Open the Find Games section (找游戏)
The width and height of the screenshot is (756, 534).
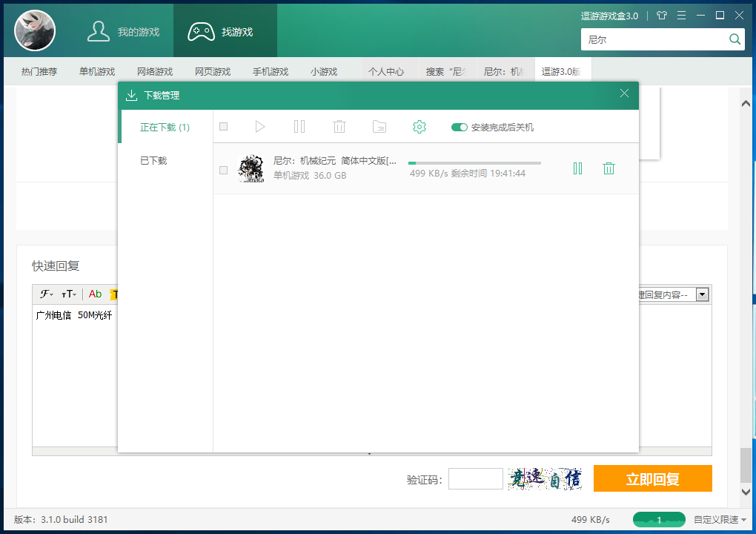click(x=225, y=31)
